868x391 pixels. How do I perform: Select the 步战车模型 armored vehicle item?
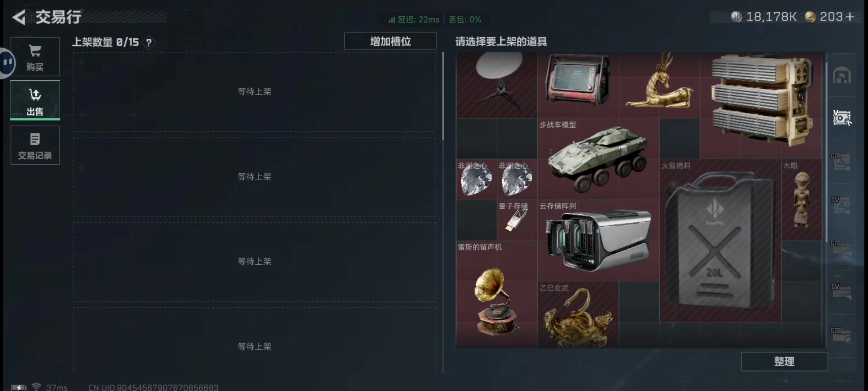tap(598, 159)
